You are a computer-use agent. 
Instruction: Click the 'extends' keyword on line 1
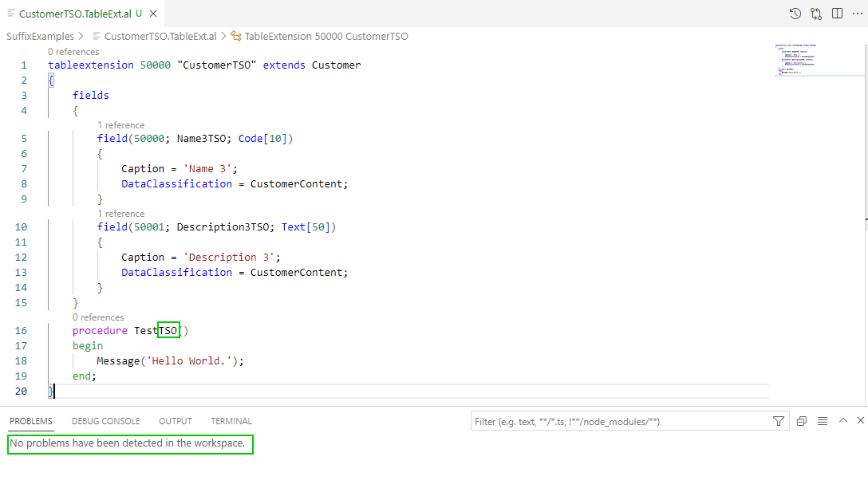pos(284,65)
